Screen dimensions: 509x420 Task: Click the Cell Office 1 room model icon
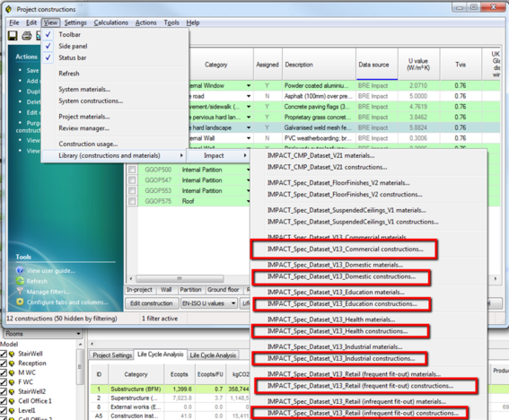12,401
